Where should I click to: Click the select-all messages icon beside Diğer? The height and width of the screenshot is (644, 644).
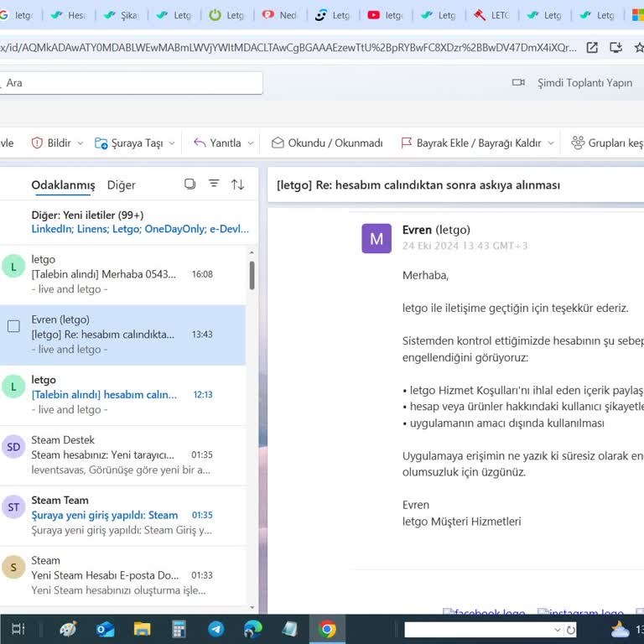point(190,184)
